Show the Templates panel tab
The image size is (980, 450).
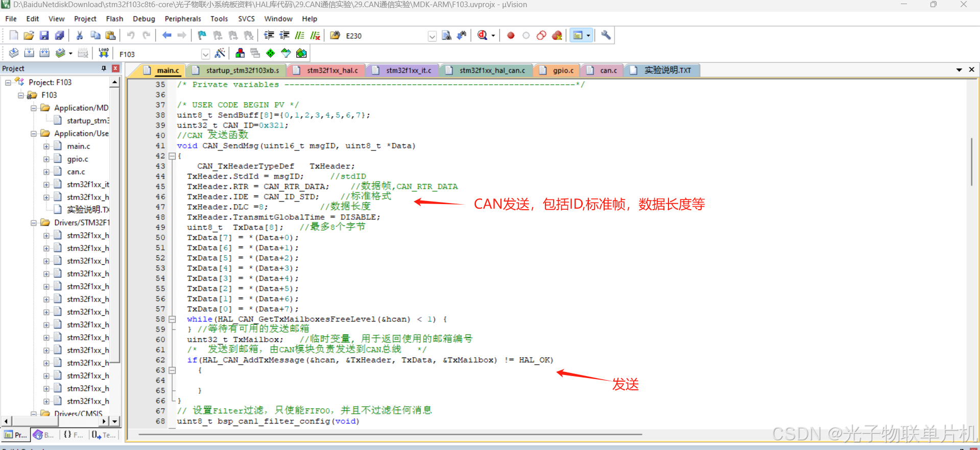(x=104, y=435)
